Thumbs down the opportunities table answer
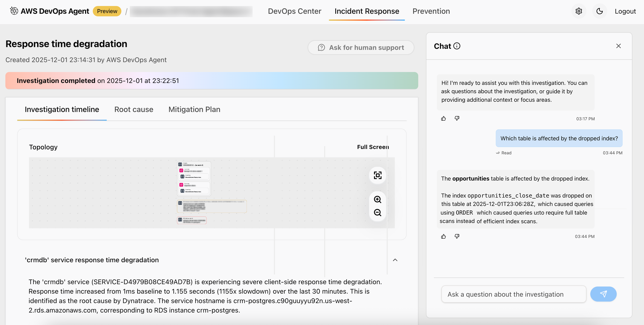Viewport: 644px width, 325px height. [457, 236]
